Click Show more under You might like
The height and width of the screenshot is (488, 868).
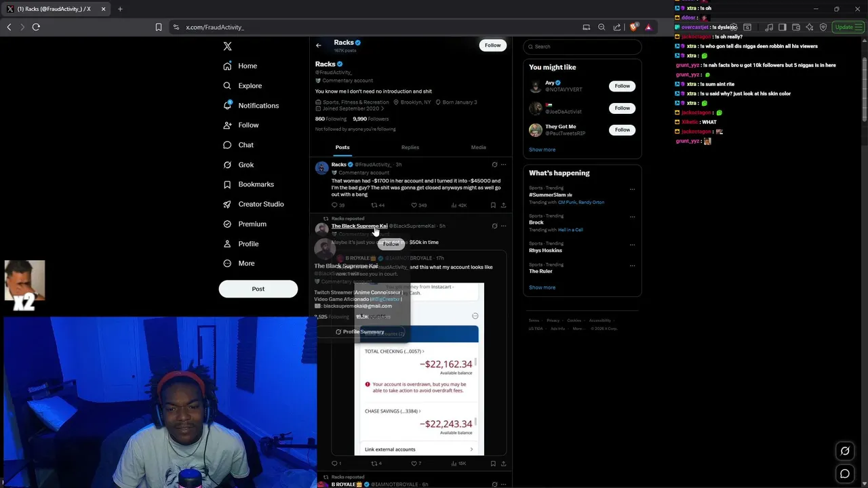point(542,150)
